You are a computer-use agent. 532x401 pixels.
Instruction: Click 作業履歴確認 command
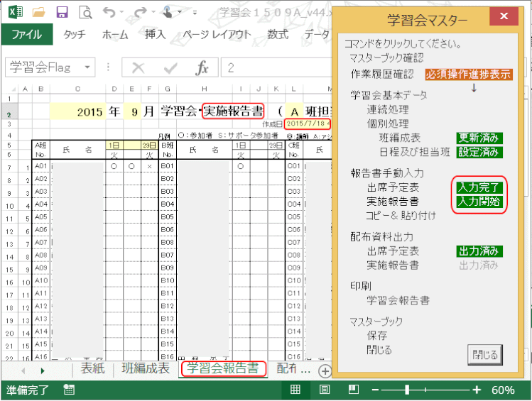(382, 74)
